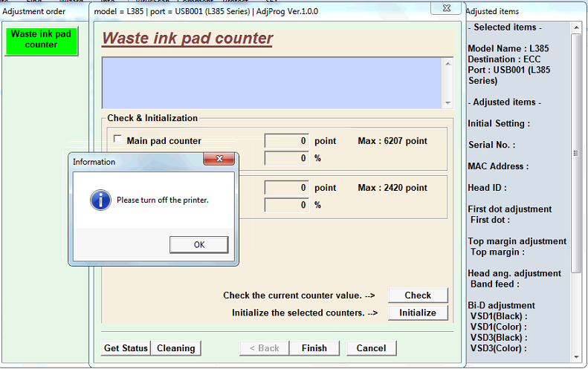The width and height of the screenshot is (588, 369).
Task: Click the blue information icon in dialog
Action: (x=100, y=200)
